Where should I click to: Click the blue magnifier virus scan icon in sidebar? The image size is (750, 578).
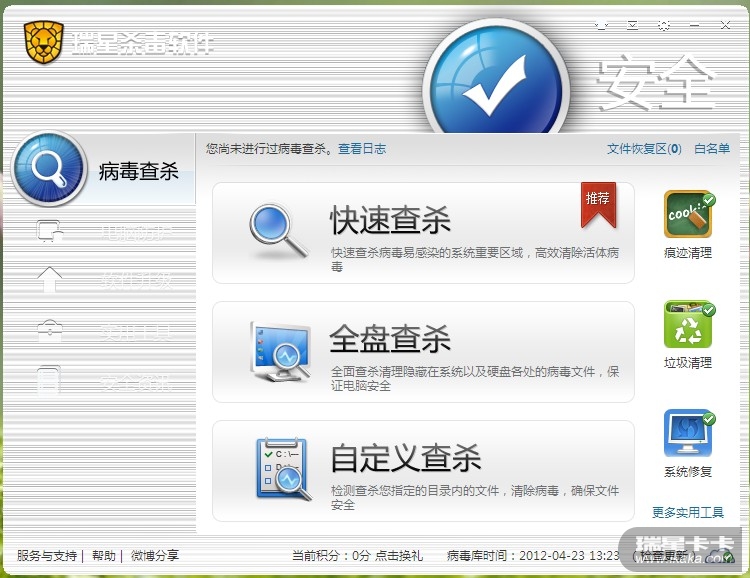(x=49, y=169)
